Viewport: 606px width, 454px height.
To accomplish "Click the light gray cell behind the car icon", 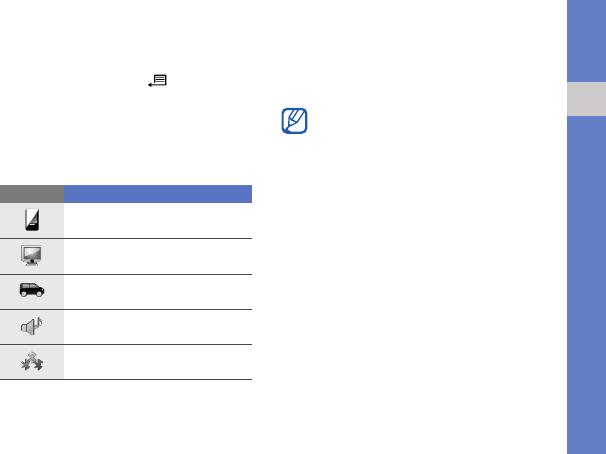I will coord(32,292).
